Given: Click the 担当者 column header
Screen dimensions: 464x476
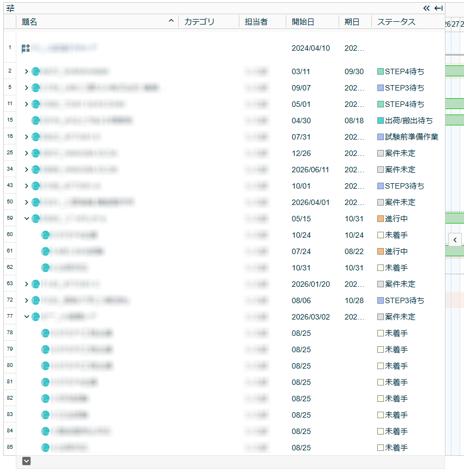Looking at the screenshot, I should pos(256,22).
